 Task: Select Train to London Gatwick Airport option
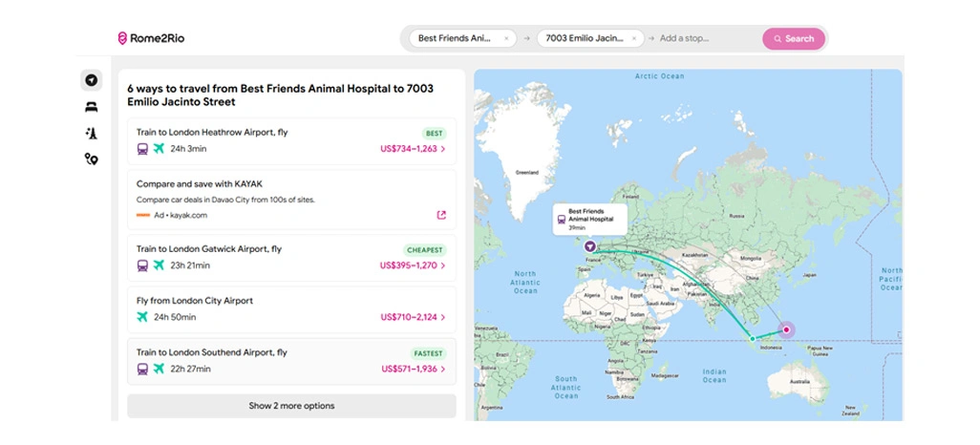[292, 258]
